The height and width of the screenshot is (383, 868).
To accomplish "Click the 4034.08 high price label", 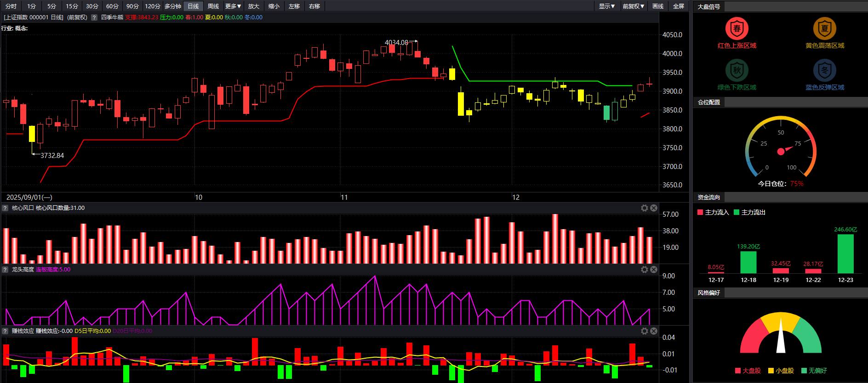I will [x=396, y=43].
